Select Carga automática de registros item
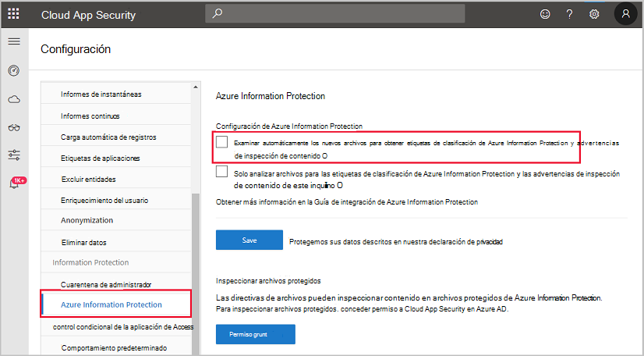Image resolution: width=644 pixels, height=356 pixels. 116,137
